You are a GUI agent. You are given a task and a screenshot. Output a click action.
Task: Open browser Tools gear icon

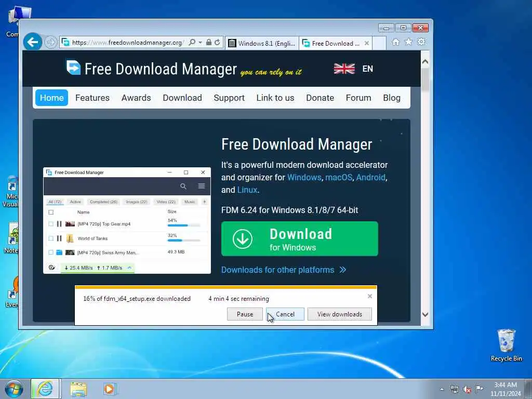[x=421, y=42]
